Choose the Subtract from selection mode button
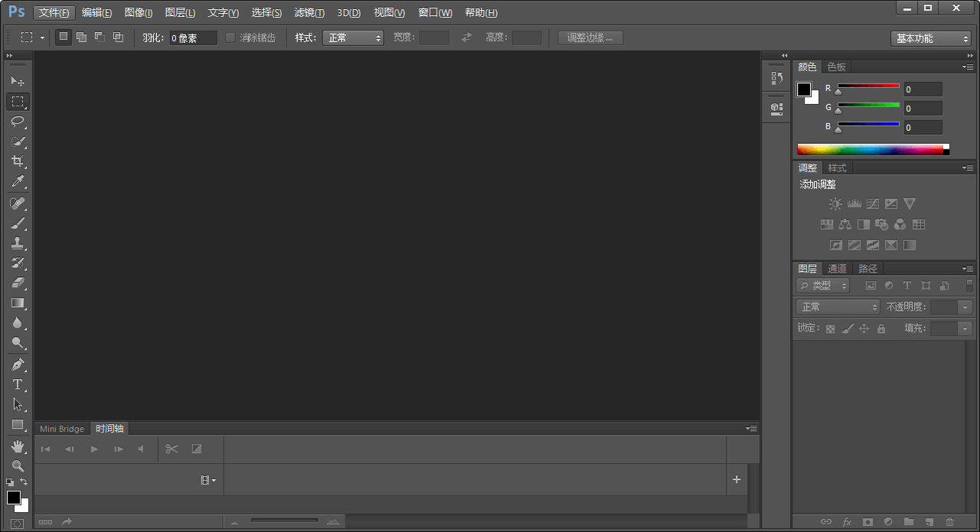Image resolution: width=980 pixels, height=532 pixels. 100,37
